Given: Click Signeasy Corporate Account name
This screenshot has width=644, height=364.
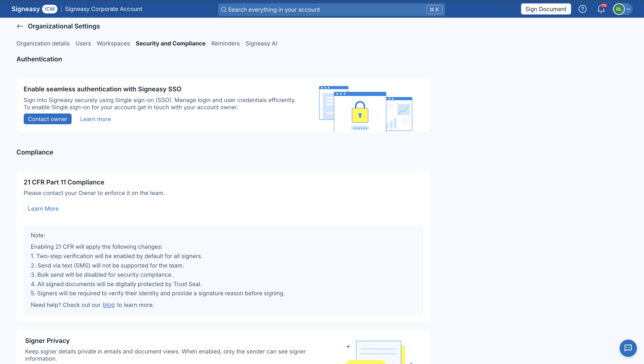Looking at the screenshot, I should coord(104,9).
